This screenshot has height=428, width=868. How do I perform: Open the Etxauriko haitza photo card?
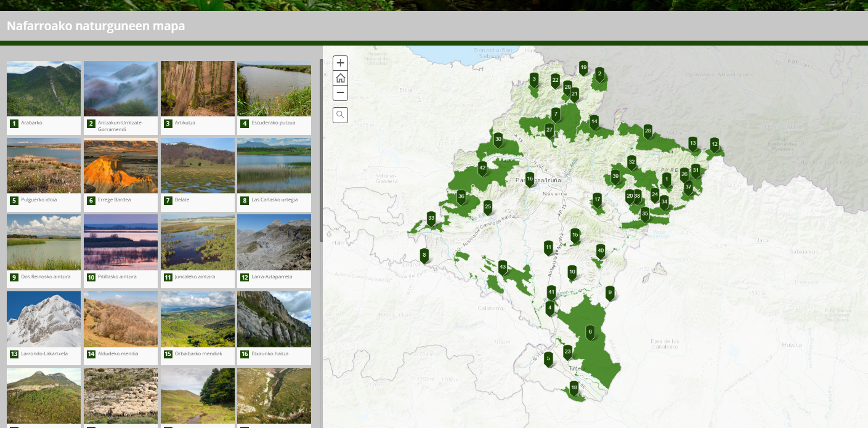(x=274, y=328)
